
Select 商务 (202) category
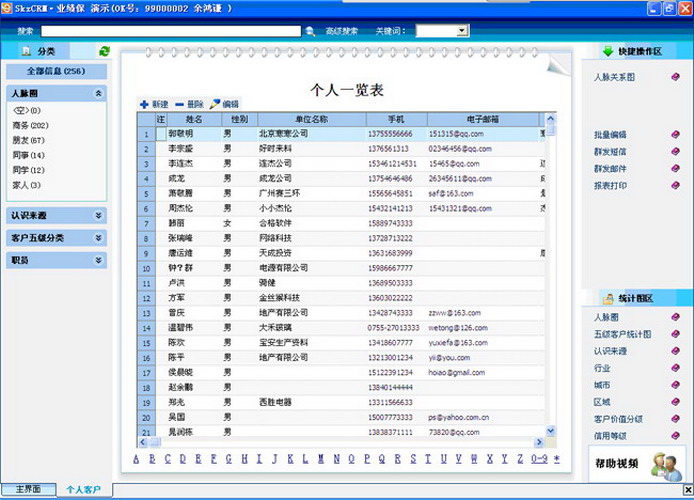(x=30, y=126)
